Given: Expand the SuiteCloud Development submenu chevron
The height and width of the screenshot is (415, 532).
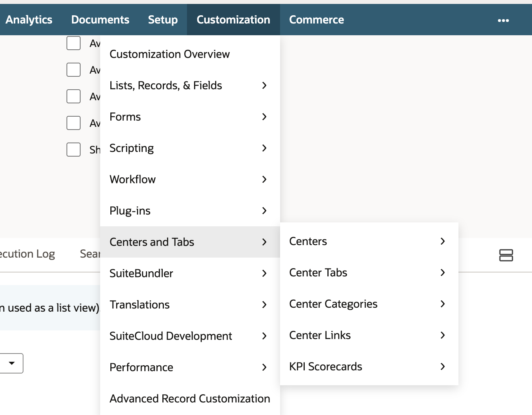Looking at the screenshot, I should pyautogui.click(x=264, y=336).
